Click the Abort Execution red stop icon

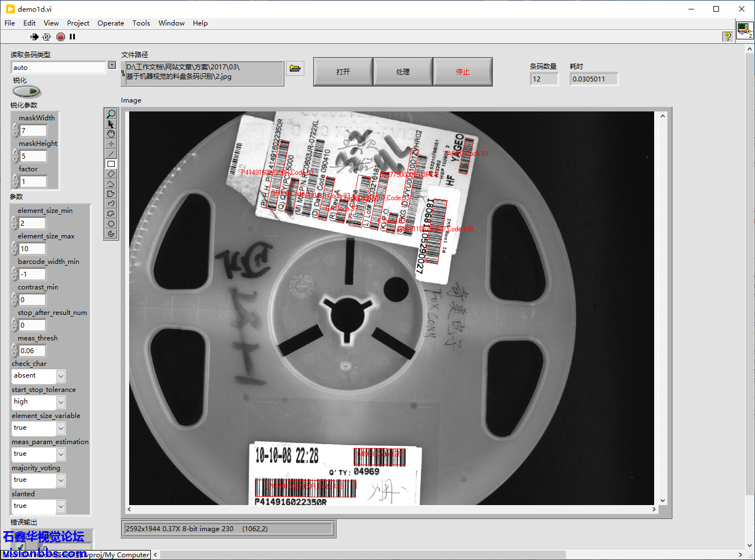click(x=60, y=37)
